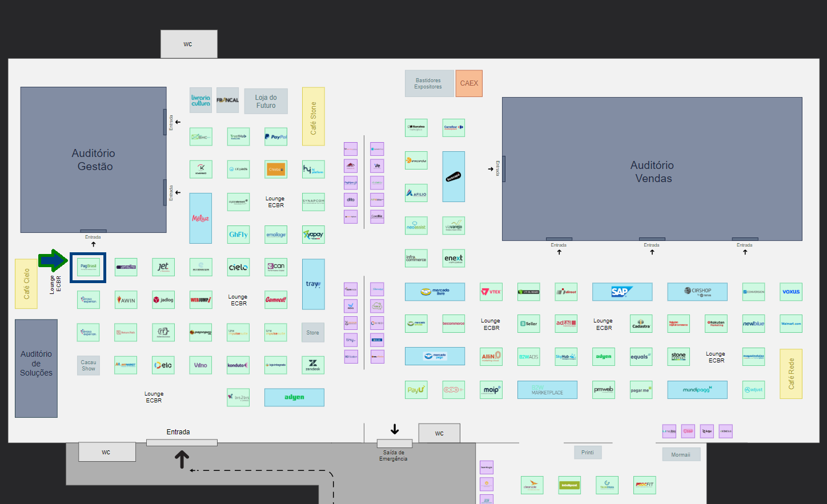Open the Mercado Pago blue booth
The width and height of the screenshot is (827, 504).
pyautogui.click(x=435, y=356)
